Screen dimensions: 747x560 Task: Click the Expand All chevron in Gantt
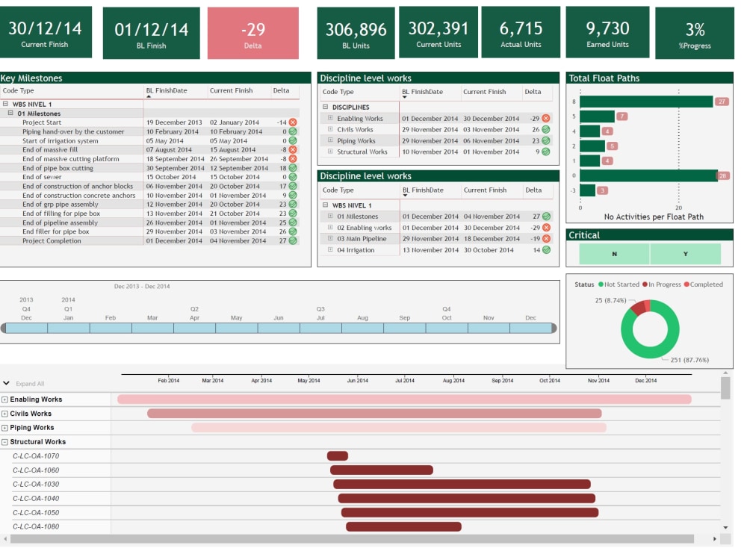click(x=6, y=383)
